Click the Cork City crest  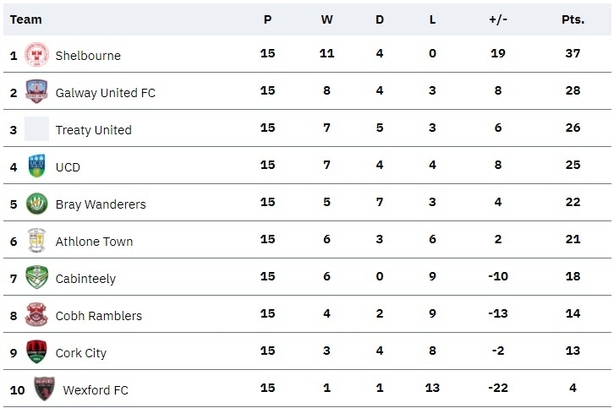pyautogui.click(x=36, y=352)
